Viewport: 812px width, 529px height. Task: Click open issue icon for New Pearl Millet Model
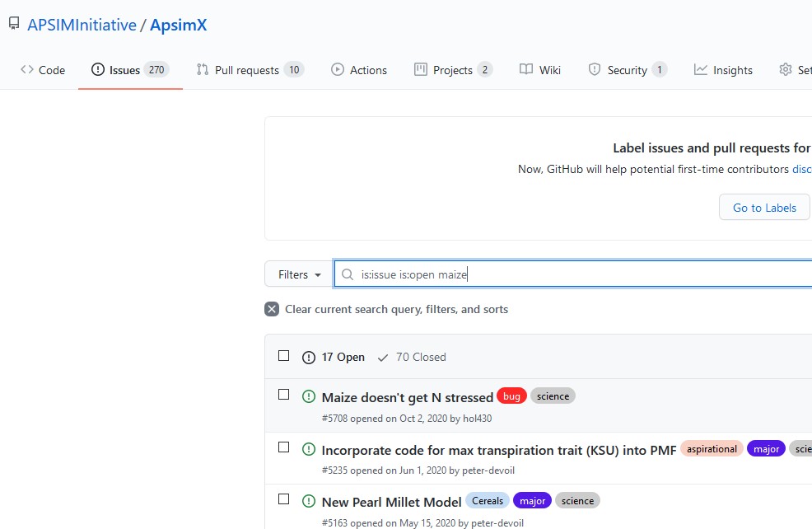coord(309,501)
